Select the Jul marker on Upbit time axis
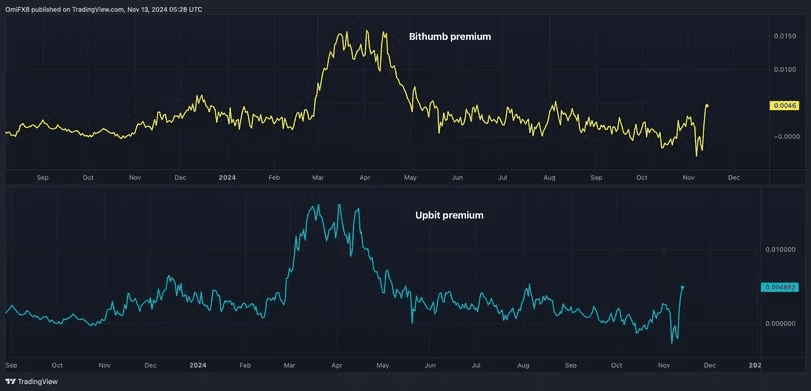Viewport: 811px width, 391px height. (476, 365)
